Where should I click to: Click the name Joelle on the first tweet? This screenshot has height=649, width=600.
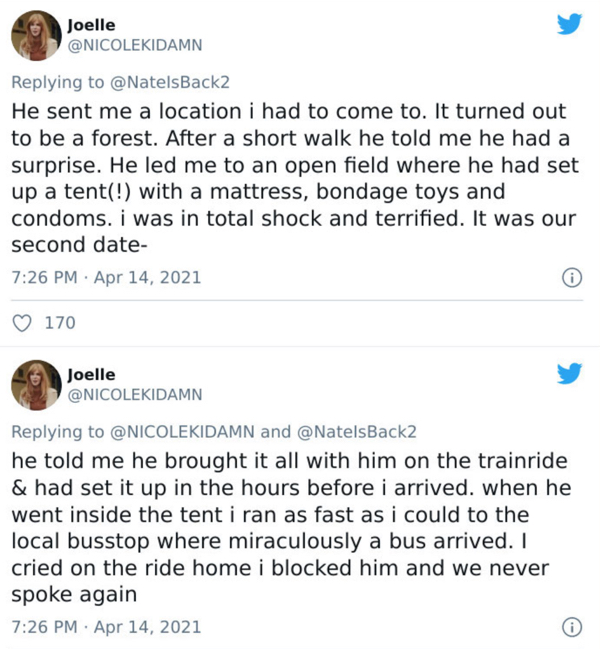(91, 22)
